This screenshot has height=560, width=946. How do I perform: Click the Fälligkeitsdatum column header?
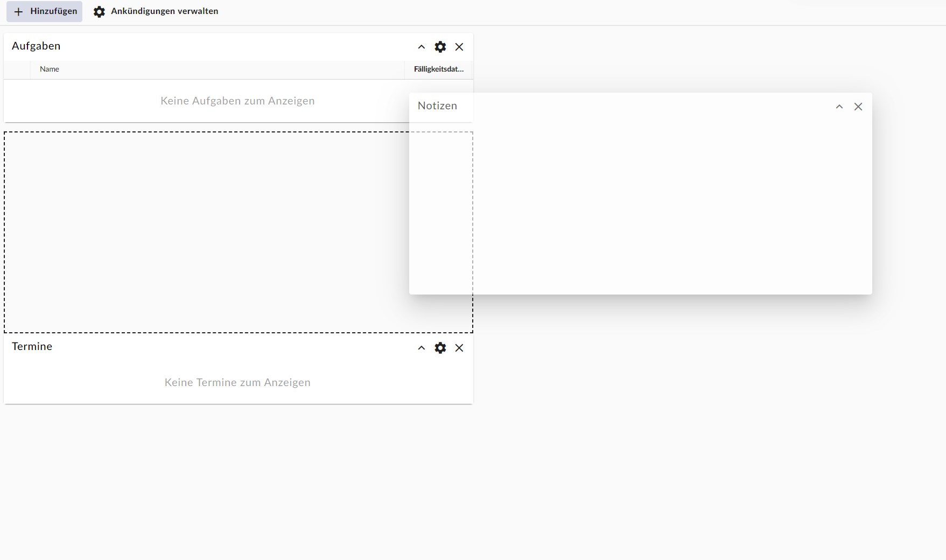(438, 69)
